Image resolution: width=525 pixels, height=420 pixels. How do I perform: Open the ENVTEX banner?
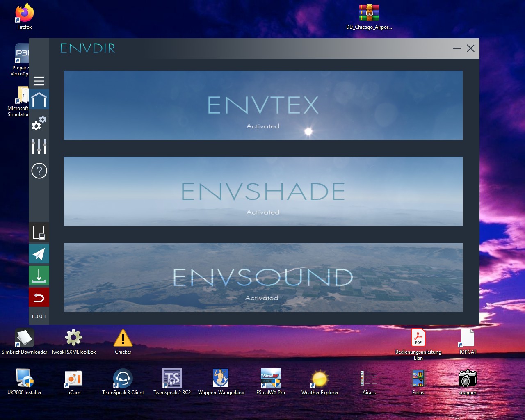pyautogui.click(x=263, y=105)
